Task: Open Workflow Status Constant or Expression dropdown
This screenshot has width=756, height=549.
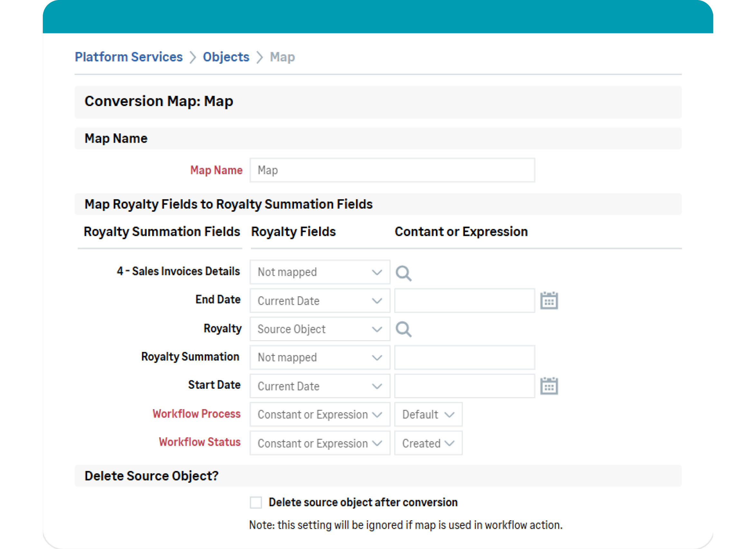Action: coord(320,443)
